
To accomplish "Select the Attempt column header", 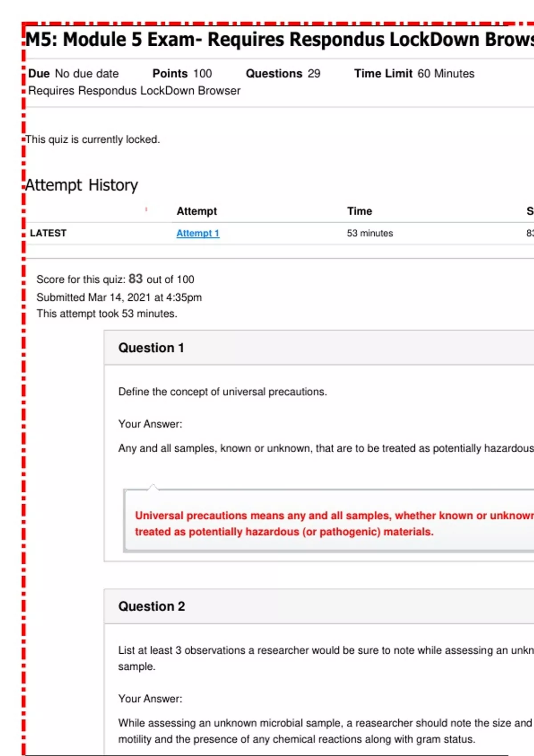I will (197, 211).
